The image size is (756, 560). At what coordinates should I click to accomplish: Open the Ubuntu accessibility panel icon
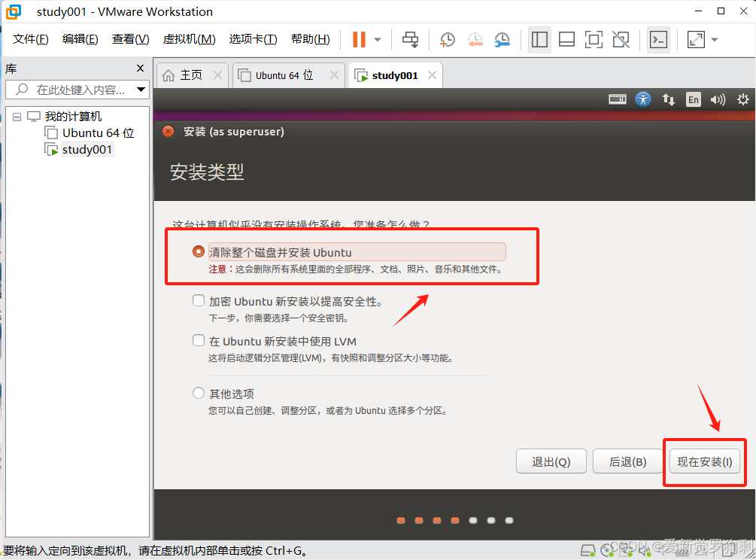coord(642,99)
